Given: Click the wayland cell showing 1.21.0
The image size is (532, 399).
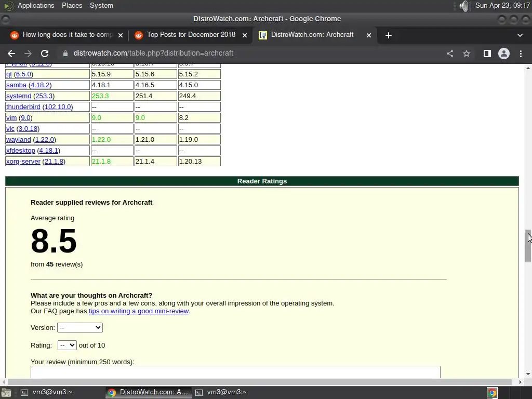Looking at the screenshot, I should pos(156,139).
